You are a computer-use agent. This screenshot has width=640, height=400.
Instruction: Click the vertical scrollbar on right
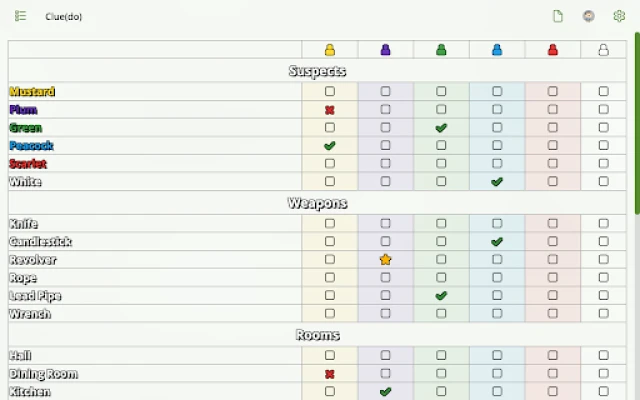pyautogui.click(x=636, y=120)
